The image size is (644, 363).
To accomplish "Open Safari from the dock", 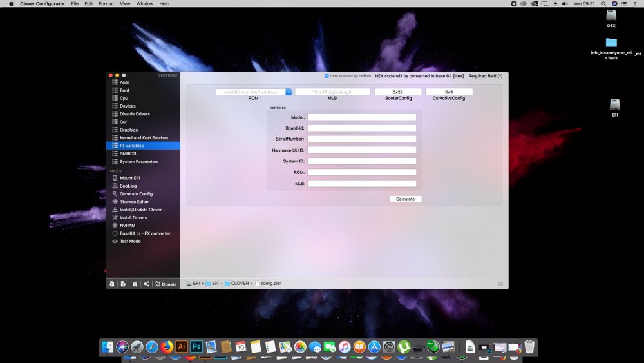I will (x=152, y=347).
